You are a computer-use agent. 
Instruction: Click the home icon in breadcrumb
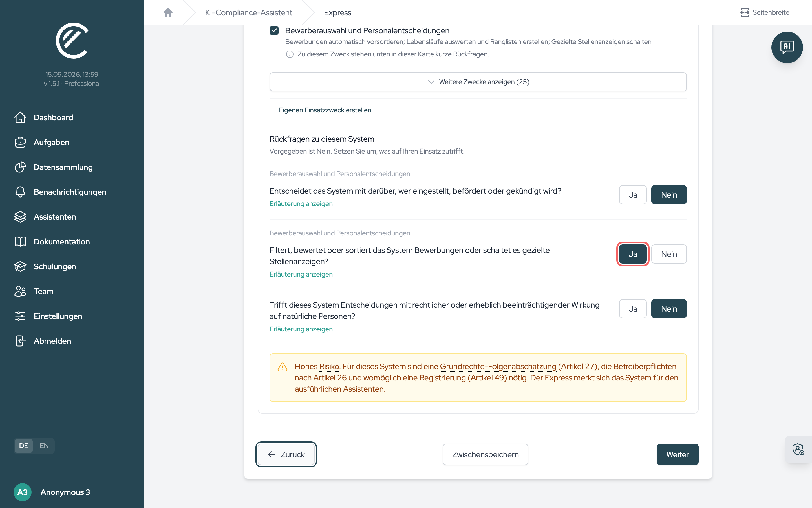[168, 12]
